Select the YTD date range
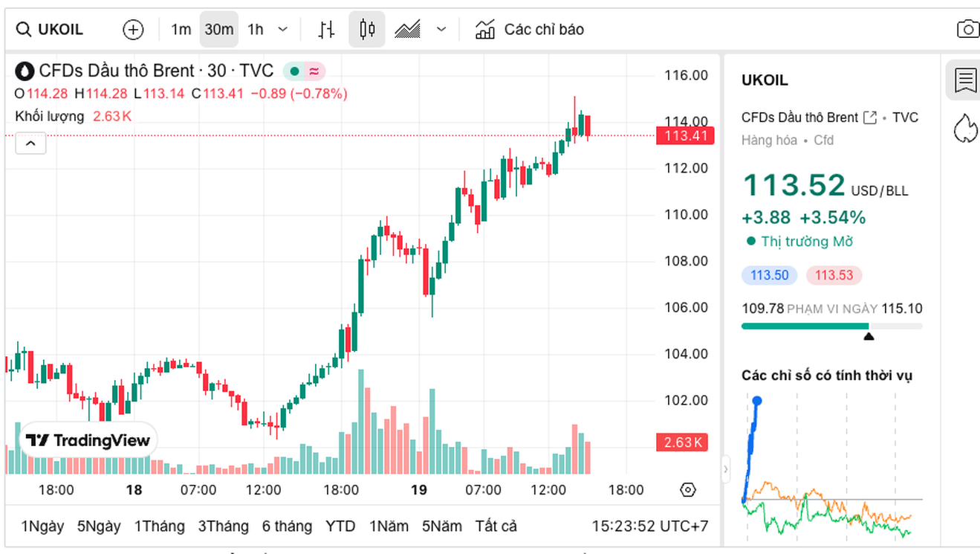The image size is (980, 554). click(340, 526)
